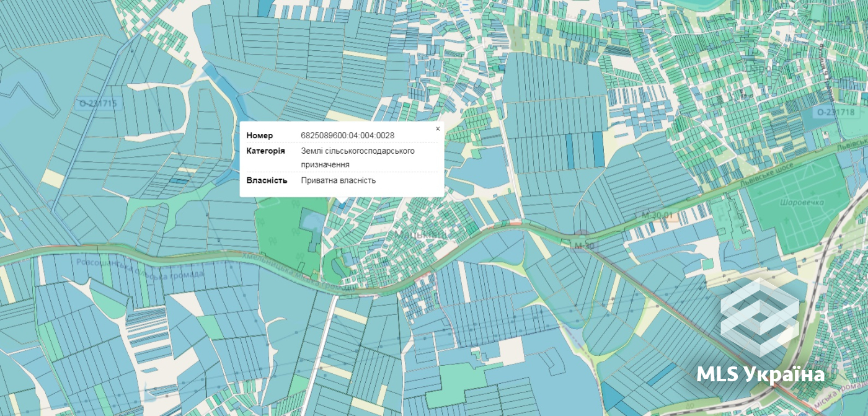Click the Приватна власність value
868x416 pixels.
[x=339, y=180]
